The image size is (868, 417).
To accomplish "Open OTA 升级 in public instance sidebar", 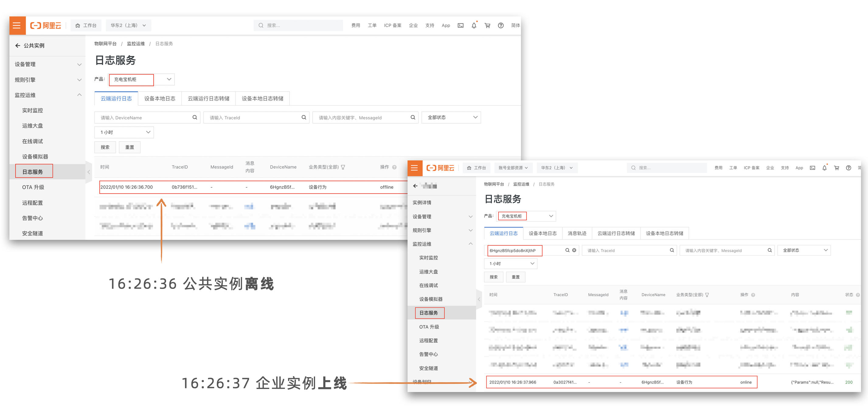I will coord(33,187).
